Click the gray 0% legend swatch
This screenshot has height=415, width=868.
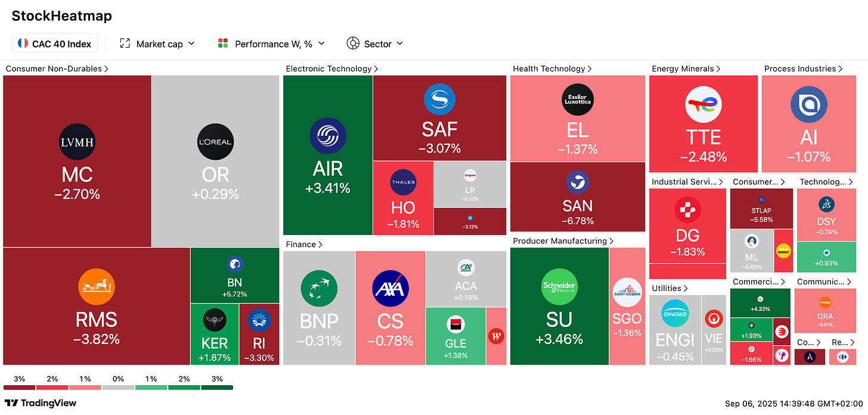[118, 387]
